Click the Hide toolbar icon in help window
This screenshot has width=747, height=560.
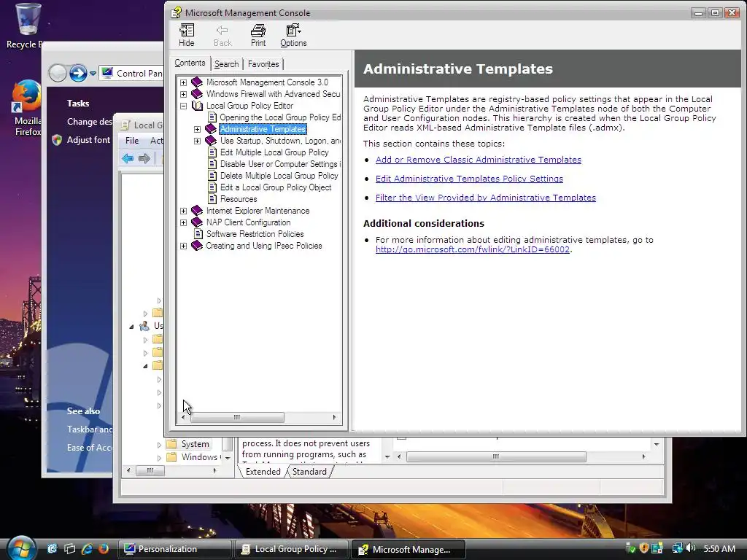[x=186, y=35]
